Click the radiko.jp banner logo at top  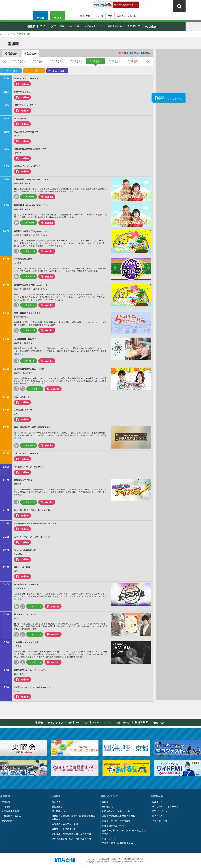116,5
